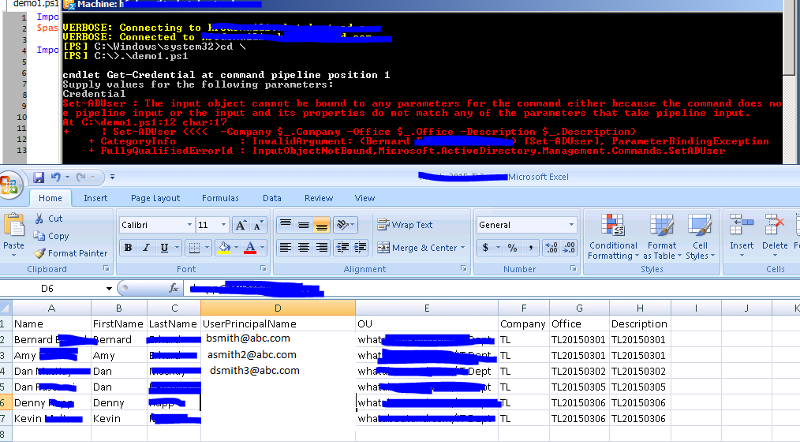Image resolution: width=800 pixels, height=442 pixels.
Task: Apply yellow fill color
Action: click(224, 248)
